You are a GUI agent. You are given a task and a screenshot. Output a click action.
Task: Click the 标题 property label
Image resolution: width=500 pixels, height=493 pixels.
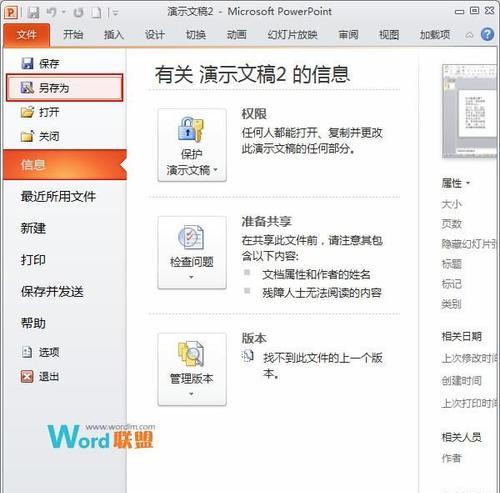coord(452,264)
